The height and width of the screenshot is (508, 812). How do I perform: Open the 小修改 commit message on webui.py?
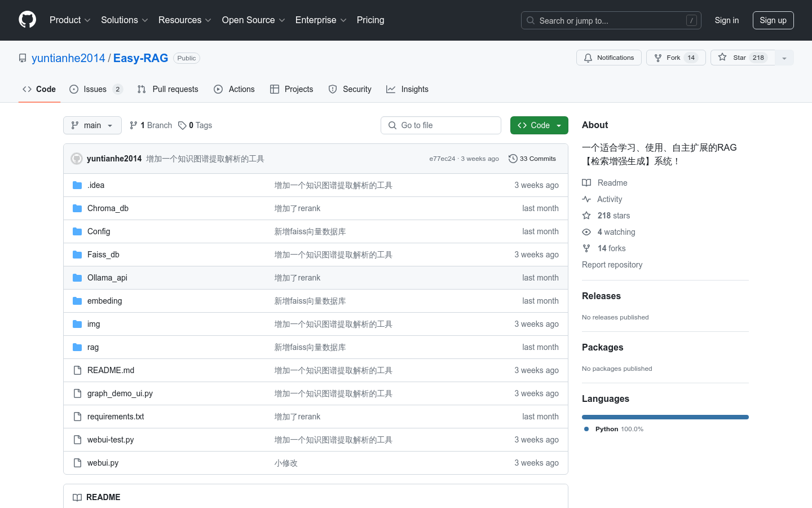pyautogui.click(x=286, y=463)
